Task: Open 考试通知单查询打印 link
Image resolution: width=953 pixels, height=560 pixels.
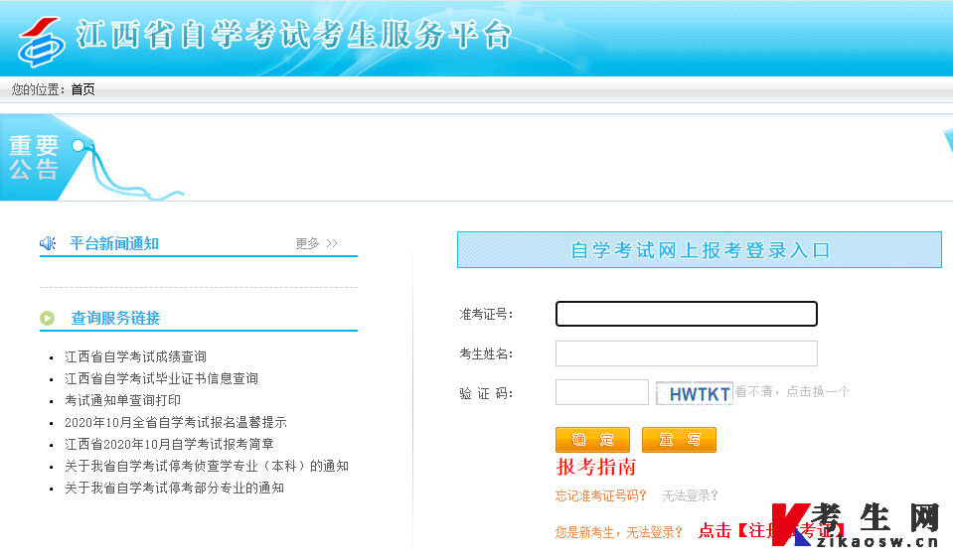Action: pyautogui.click(x=123, y=400)
